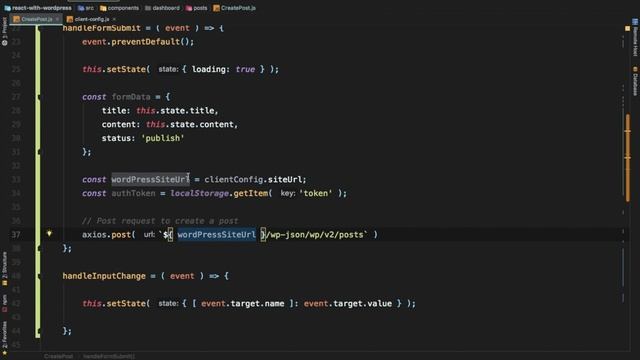Click the yellow inspection status indicator
This screenshot has width=640, height=360.
627,29
